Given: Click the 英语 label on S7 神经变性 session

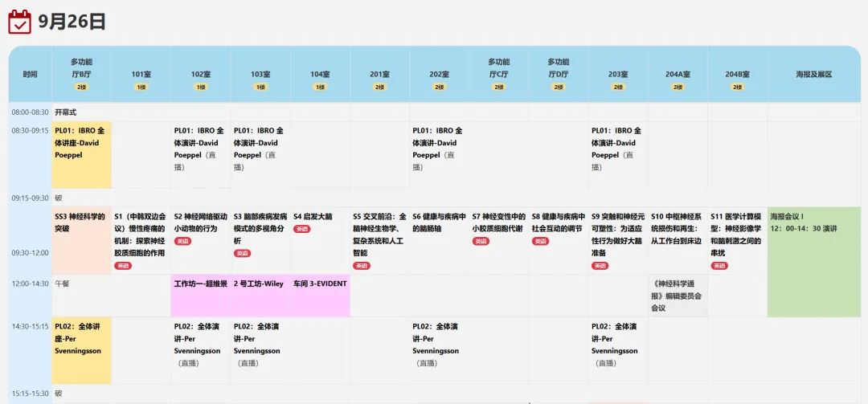Looking at the screenshot, I should [480, 241].
